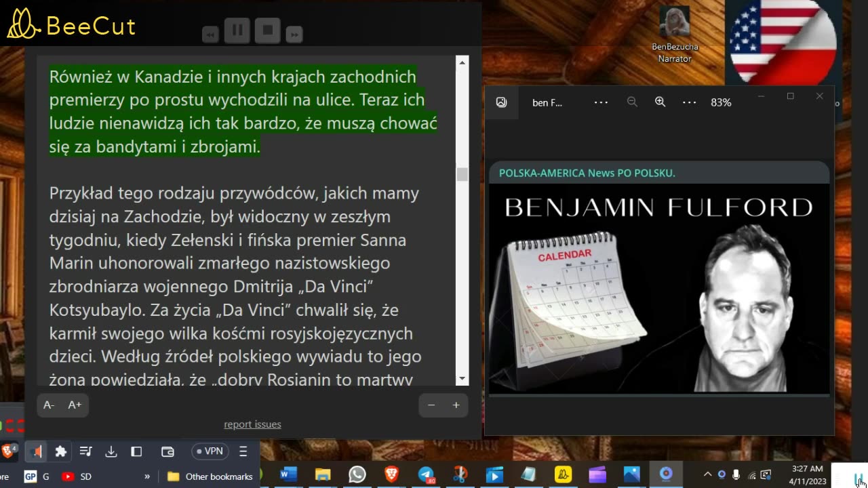Open Photos app gallery icon
The height and width of the screenshot is (488, 868).
(x=501, y=102)
